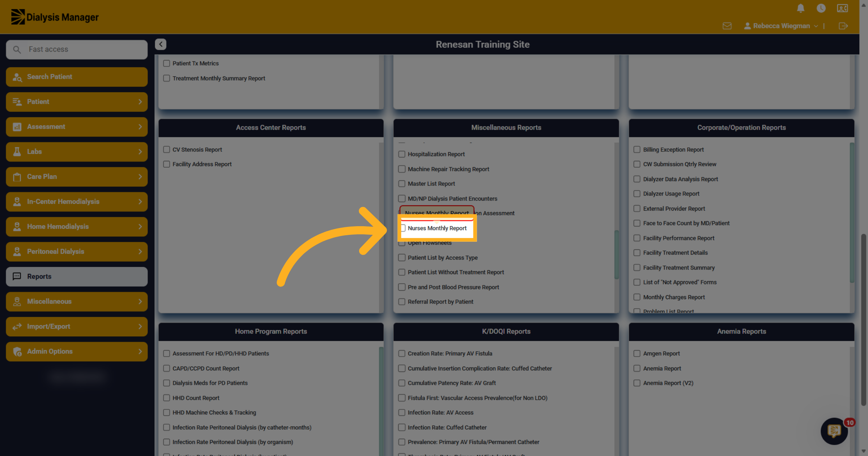Tick the HHD Count Report checkbox
The height and width of the screenshot is (456, 868).
click(166, 398)
